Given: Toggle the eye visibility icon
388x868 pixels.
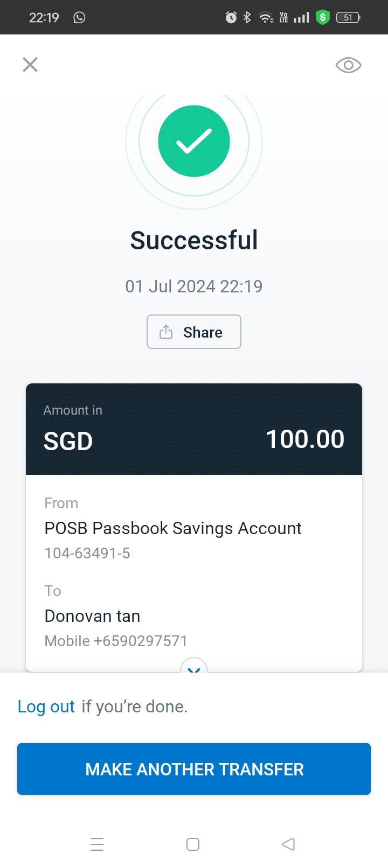Looking at the screenshot, I should pyautogui.click(x=348, y=65).
